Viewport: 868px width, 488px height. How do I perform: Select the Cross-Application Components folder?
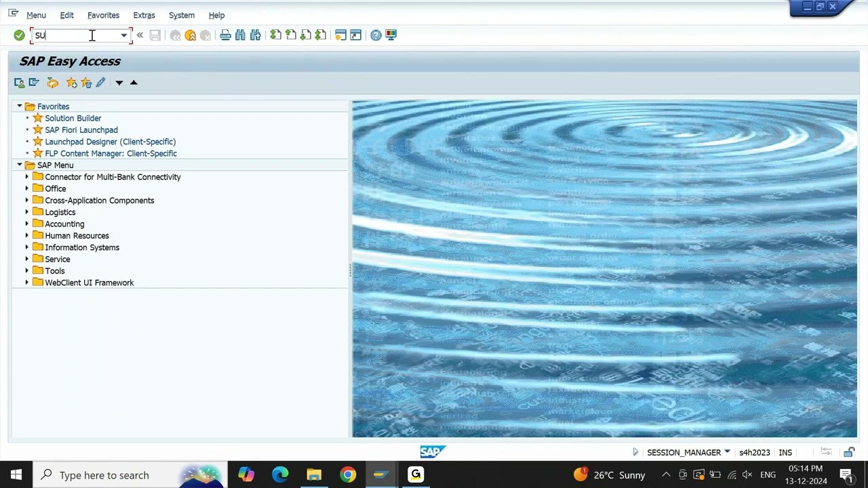coord(100,201)
